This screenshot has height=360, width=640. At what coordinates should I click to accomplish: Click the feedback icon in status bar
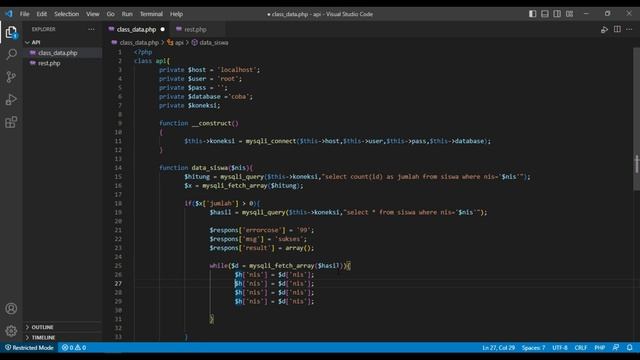(616, 347)
